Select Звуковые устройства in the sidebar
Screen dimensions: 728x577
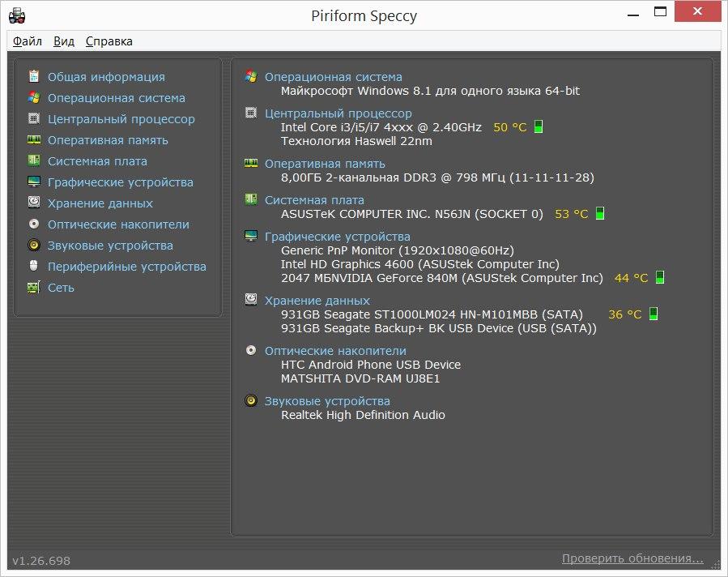pyautogui.click(x=110, y=246)
